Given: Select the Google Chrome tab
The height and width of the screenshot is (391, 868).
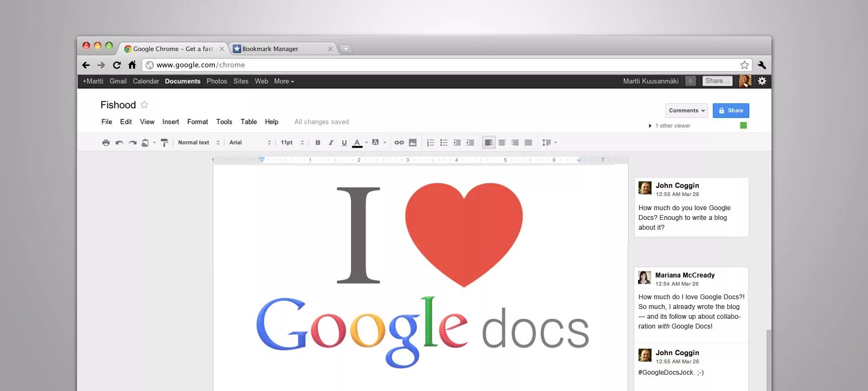Looking at the screenshot, I should coord(174,49).
